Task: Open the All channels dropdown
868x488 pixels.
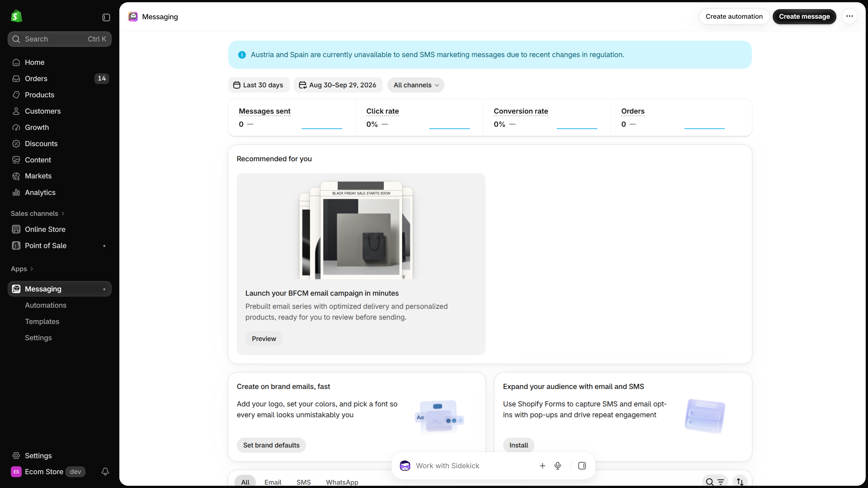Action: 416,85
